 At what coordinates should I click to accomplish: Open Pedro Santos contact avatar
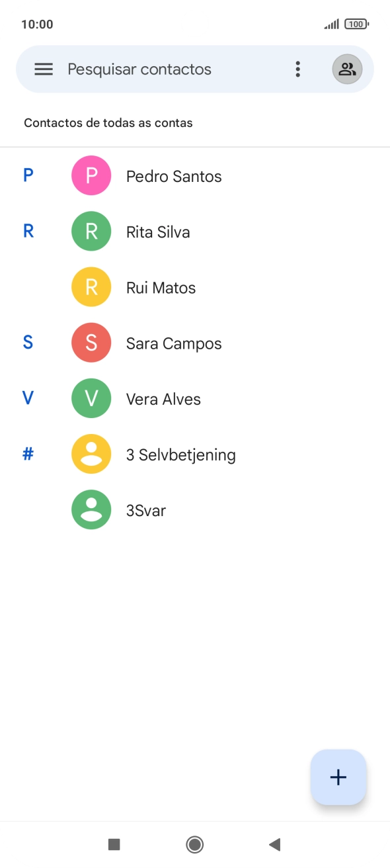pos(91,175)
